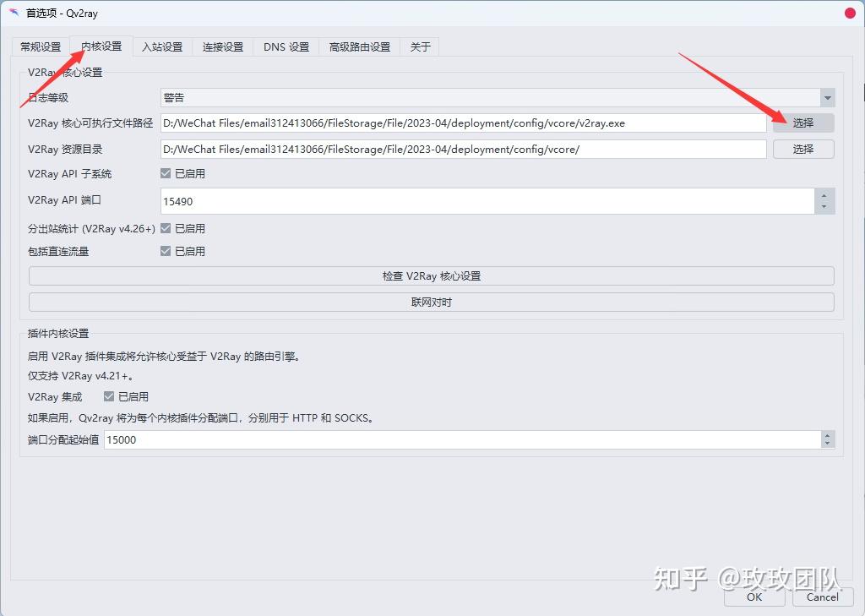865x616 pixels.
Task: Click the 警告 log level combo box
Action: tap(497, 98)
